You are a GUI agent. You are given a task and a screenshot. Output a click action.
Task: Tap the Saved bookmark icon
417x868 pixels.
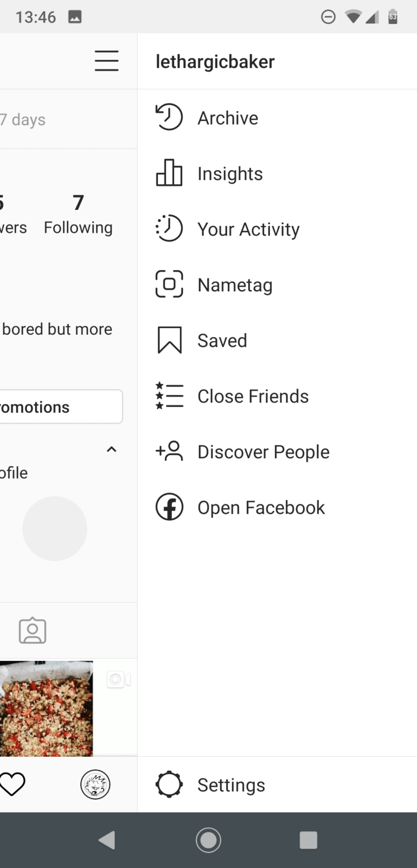pos(169,340)
